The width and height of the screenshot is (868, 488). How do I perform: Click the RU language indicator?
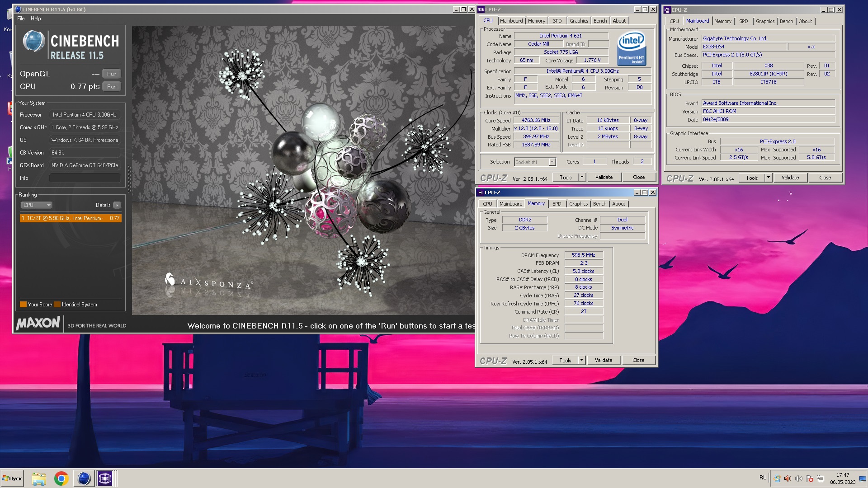(x=763, y=478)
